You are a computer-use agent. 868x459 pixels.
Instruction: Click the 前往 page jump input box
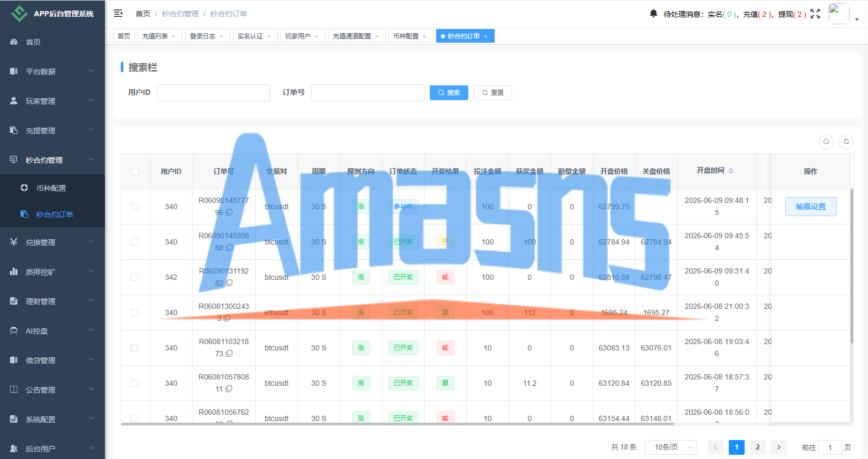[830, 447]
